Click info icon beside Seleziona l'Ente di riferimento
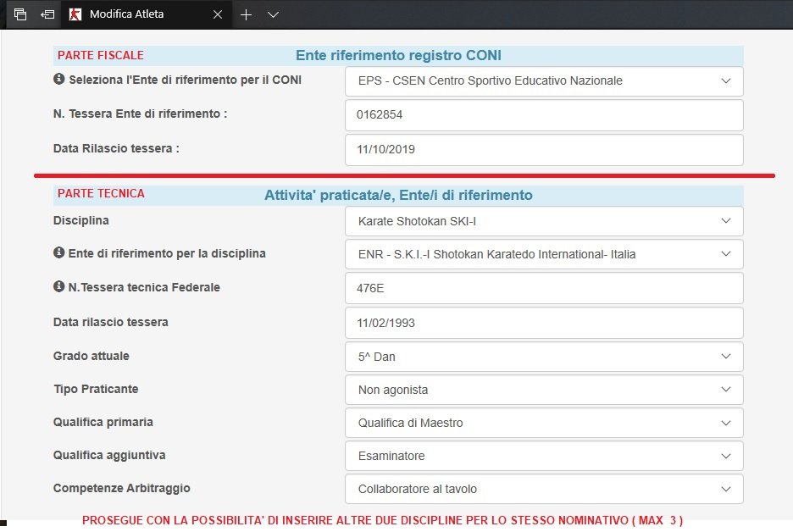Screen dimensions: 793x532 (x=59, y=80)
